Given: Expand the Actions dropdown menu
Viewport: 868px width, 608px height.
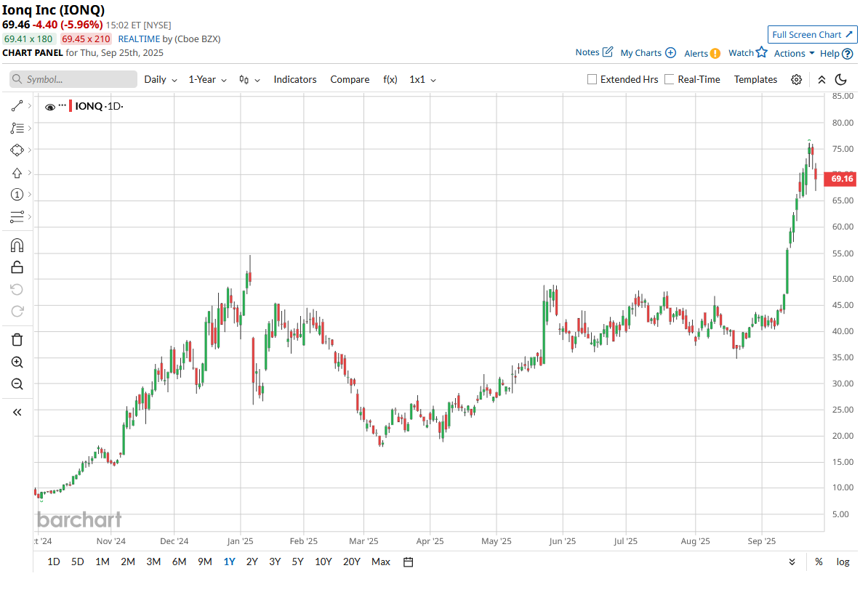Looking at the screenshot, I should [x=795, y=53].
